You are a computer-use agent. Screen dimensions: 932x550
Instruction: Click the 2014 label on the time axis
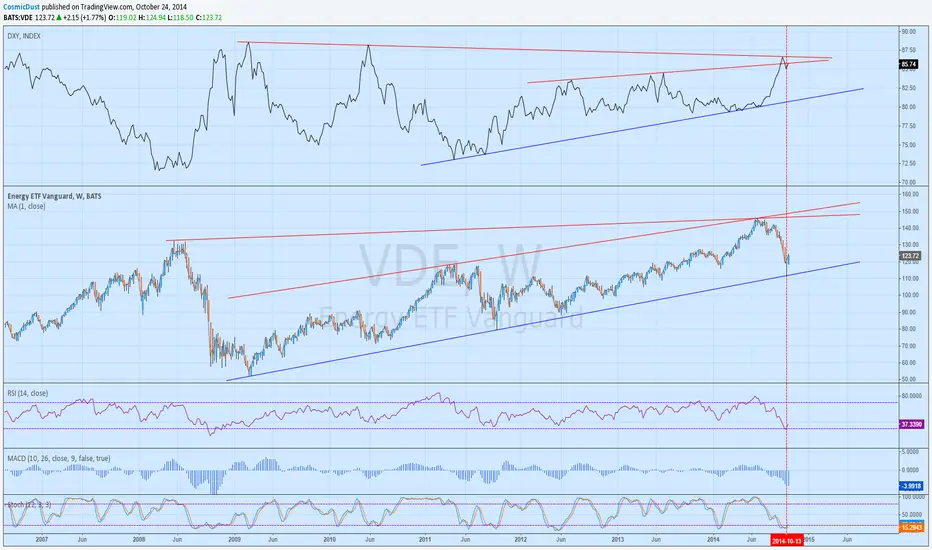pos(713,540)
